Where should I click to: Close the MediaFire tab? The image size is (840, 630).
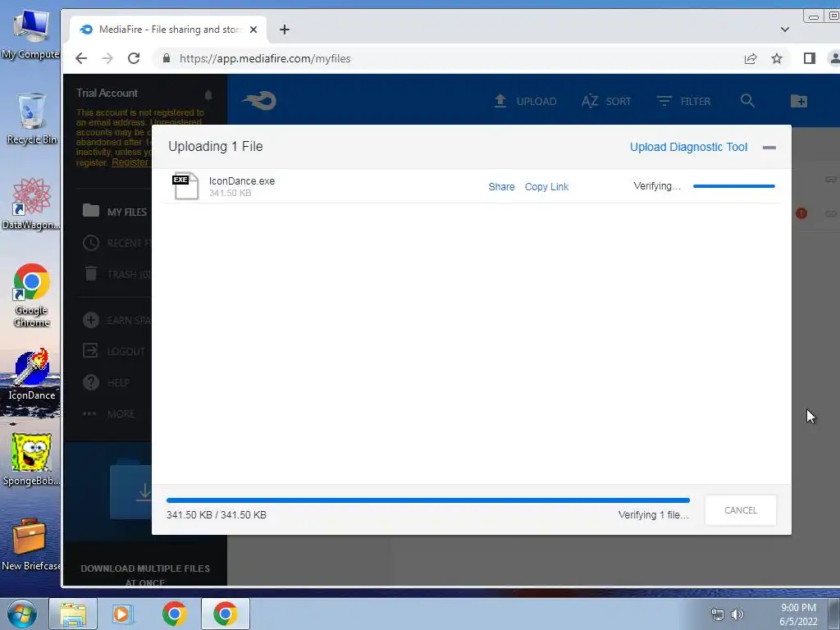(253, 30)
